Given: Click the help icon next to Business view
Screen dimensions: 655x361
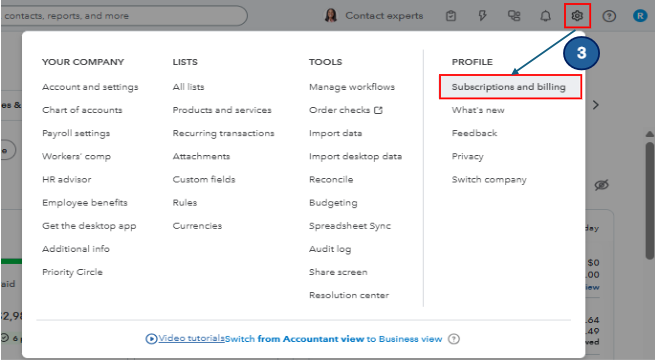Looking at the screenshot, I should [454, 339].
